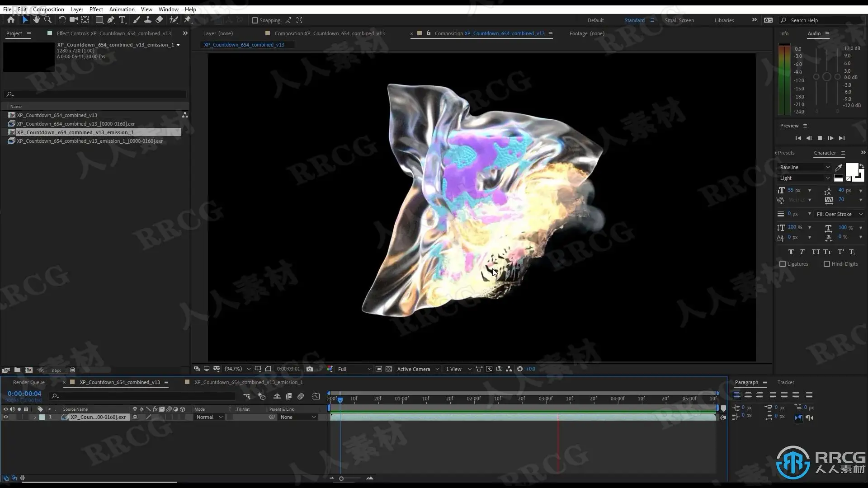Switch to the Render Queue tab
868x488 pixels.
29,382
